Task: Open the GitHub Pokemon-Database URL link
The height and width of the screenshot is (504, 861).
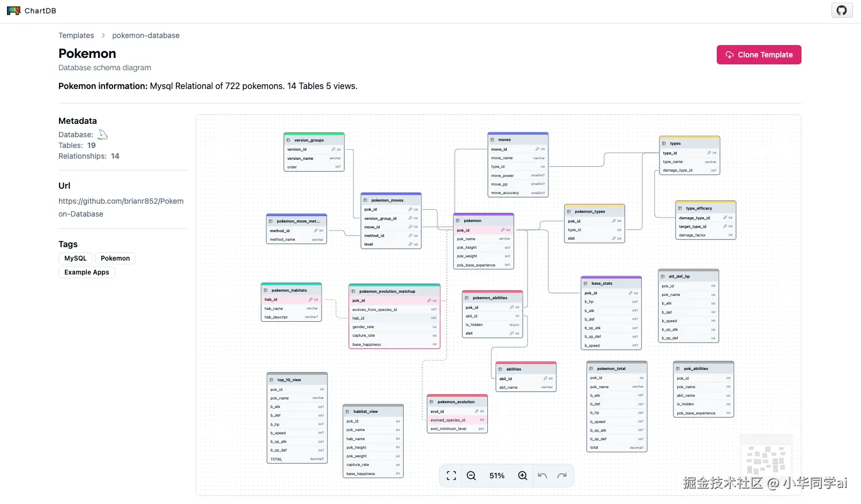Action: tap(121, 207)
